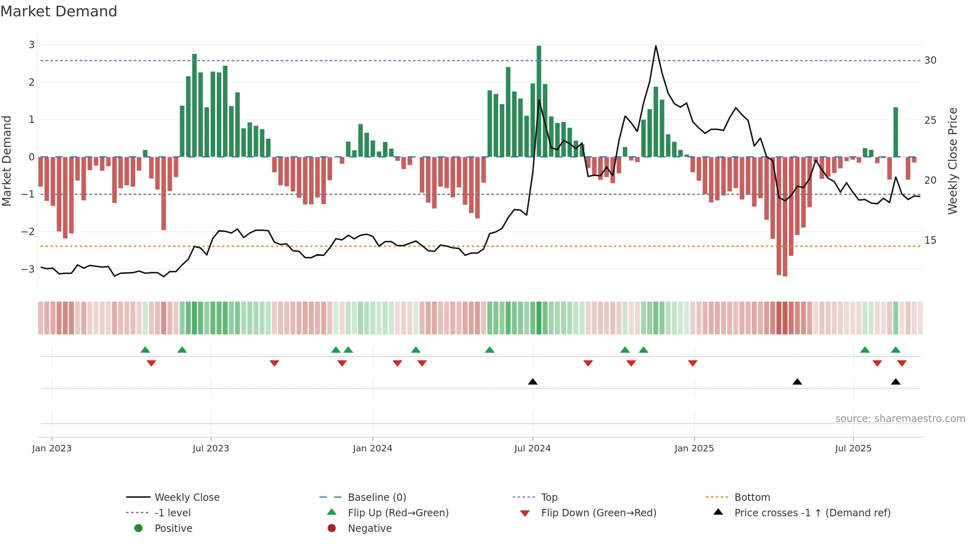Screen dimensions: 980x551
Task: Click the Jan 2025 x-axis label
Action: pos(694,449)
